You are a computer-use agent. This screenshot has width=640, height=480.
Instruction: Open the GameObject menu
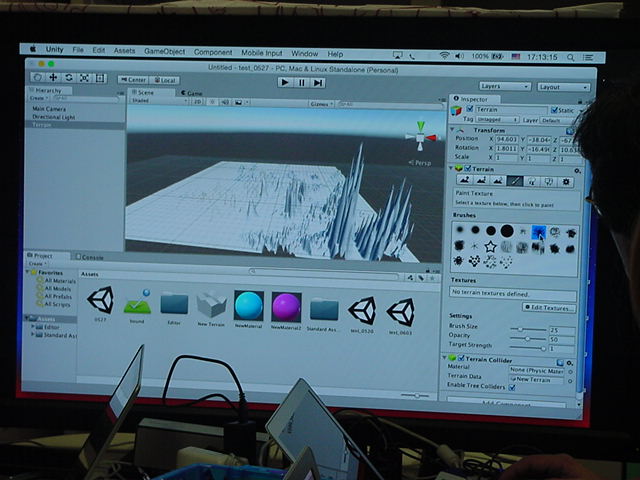[x=164, y=51]
